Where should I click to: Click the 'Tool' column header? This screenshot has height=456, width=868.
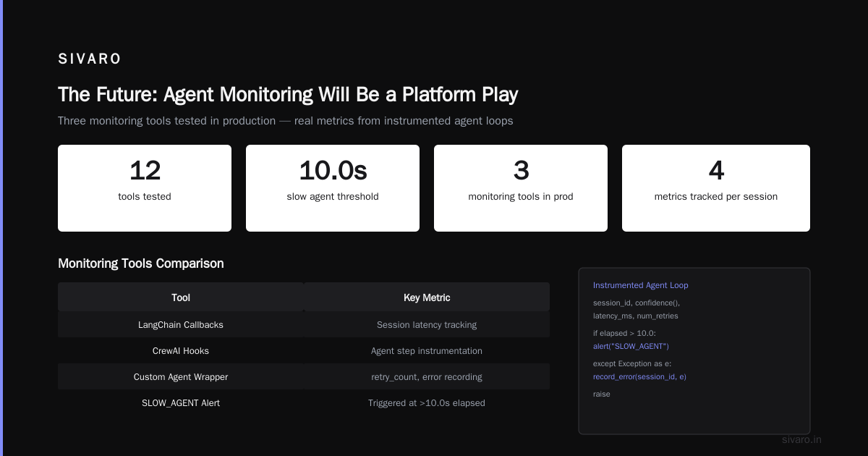[181, 297]
